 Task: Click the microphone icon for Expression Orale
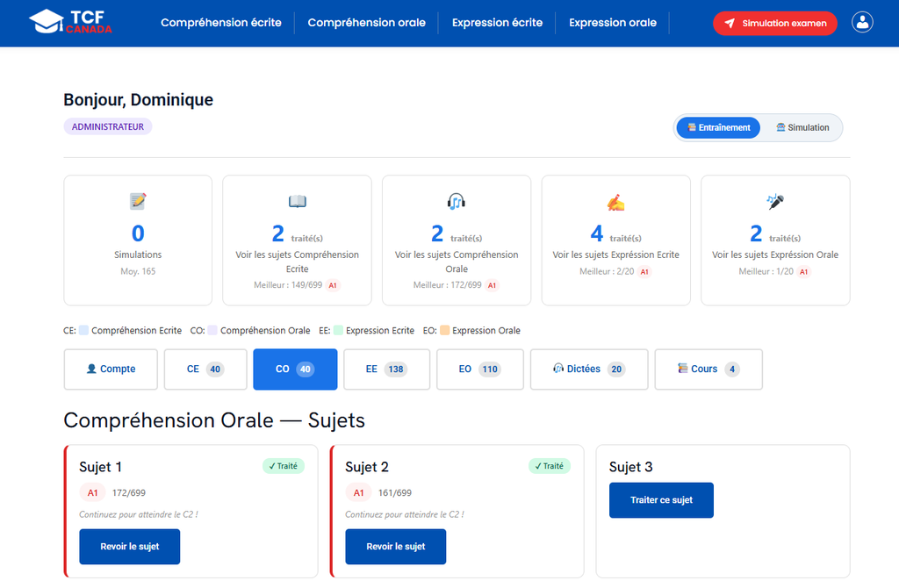tap(775, 201)
